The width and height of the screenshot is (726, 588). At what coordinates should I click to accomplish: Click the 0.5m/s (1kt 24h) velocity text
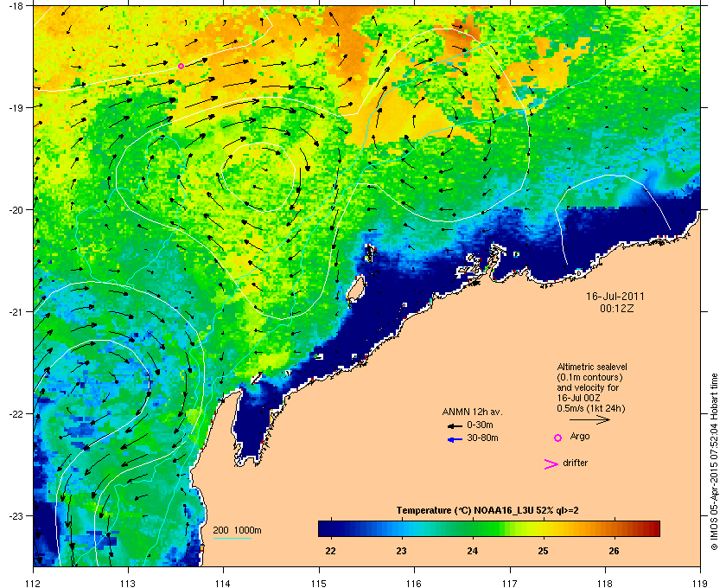click(591, 408)
